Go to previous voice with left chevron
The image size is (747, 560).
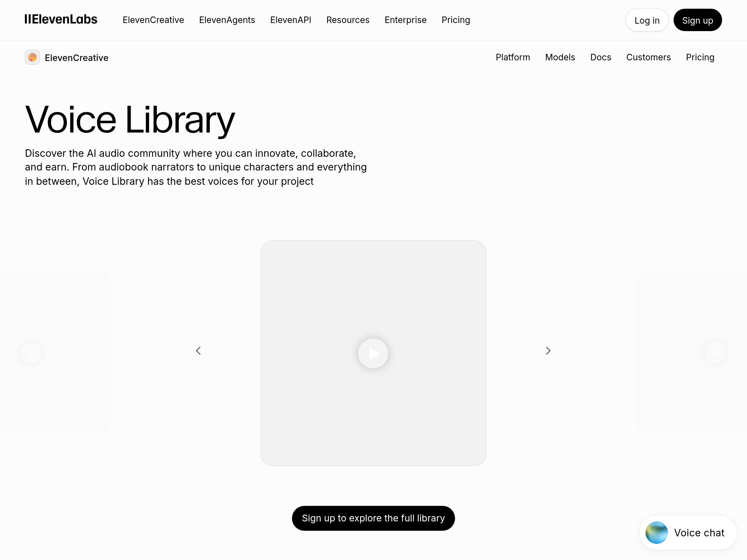199,351
